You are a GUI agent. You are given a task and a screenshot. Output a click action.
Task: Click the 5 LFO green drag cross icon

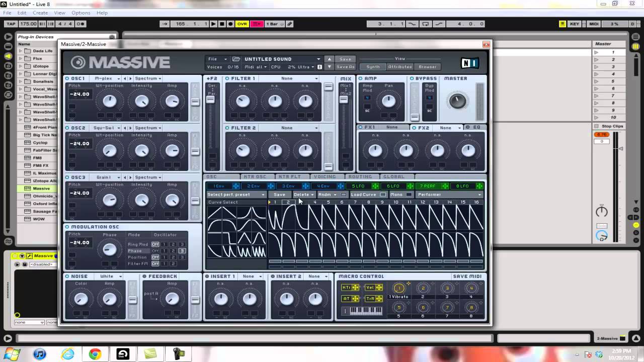pos(375,186)
